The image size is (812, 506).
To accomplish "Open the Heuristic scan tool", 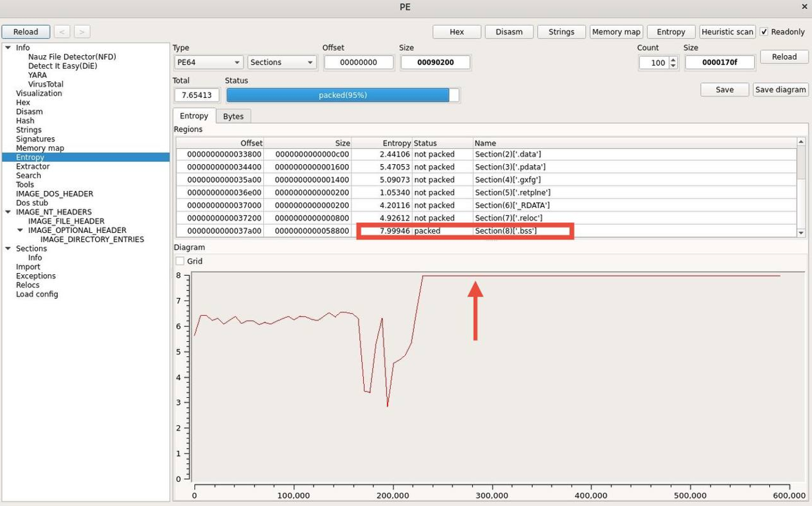I will pos(727,32).
